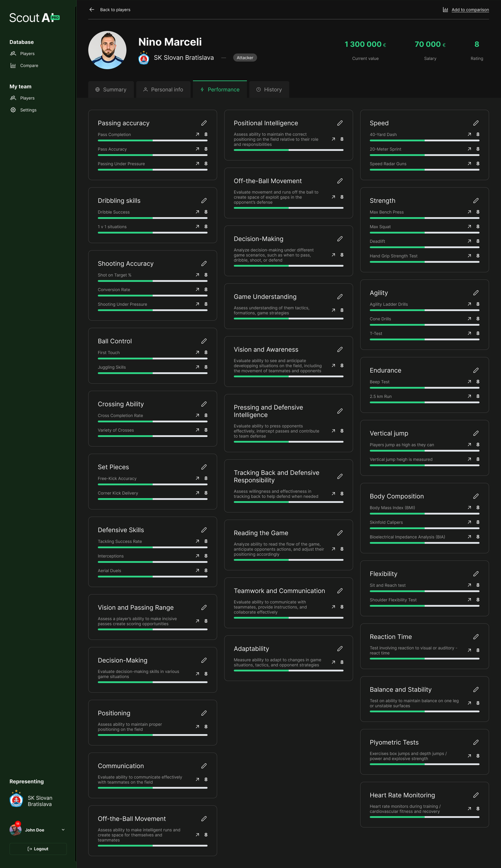Click pencil icon on Game Understanding card

[340, 296]
